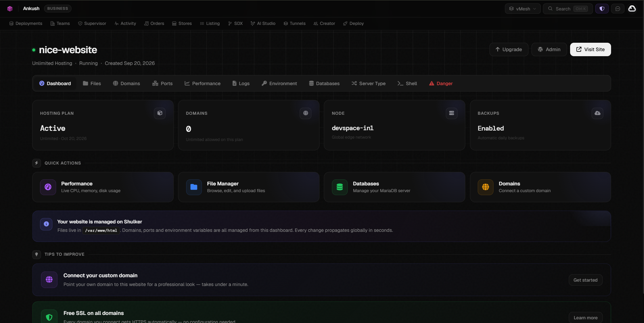Click the Upgrade button
The height and width of the screenshot is (323, 644).
pyautogui.click(x=509, y=49)
